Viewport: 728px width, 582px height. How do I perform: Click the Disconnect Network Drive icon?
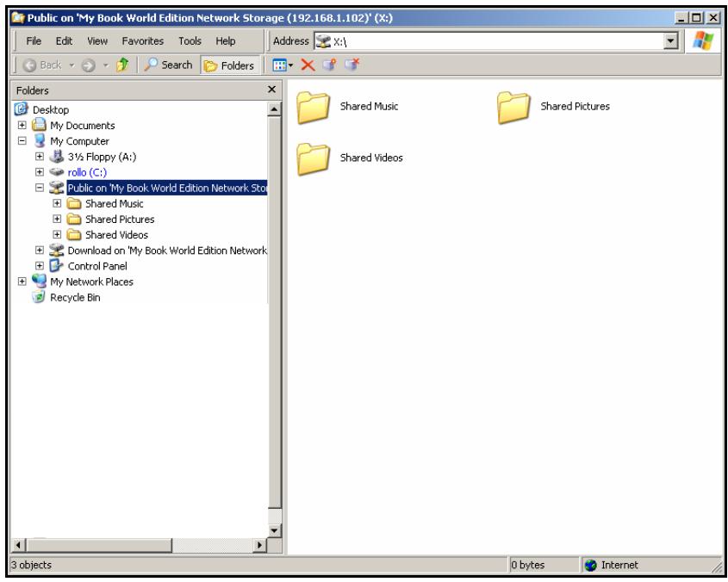(x=352, y=65)
